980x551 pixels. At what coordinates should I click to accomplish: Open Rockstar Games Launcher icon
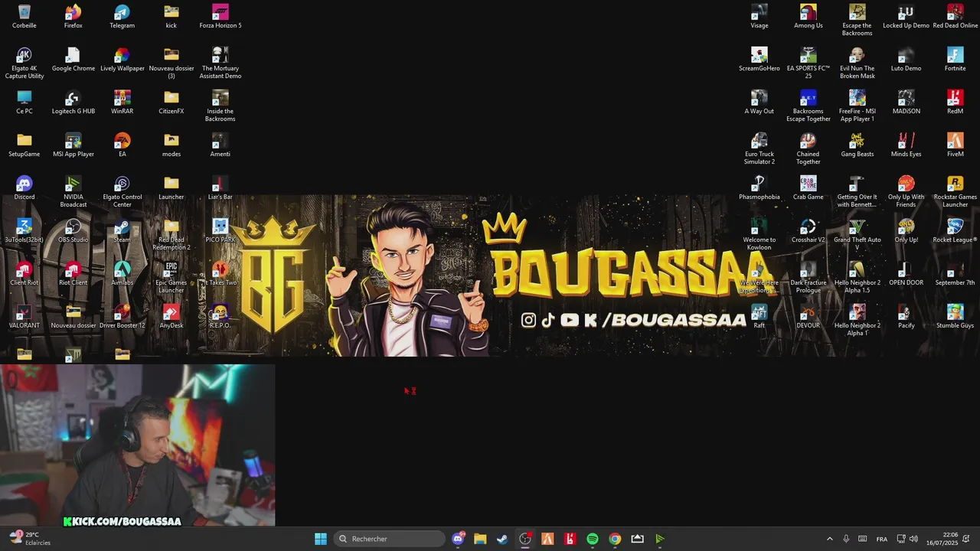pyautogui.click(x=955, y=192)
